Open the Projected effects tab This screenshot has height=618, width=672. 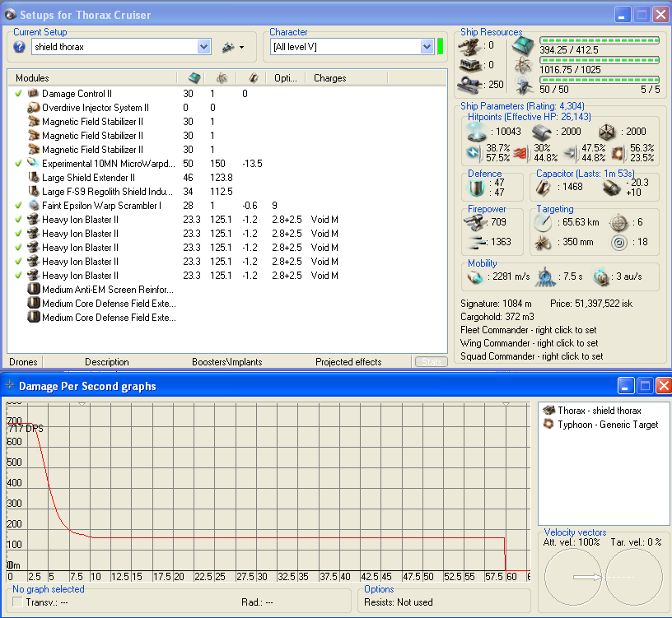(x=348, y=362)
